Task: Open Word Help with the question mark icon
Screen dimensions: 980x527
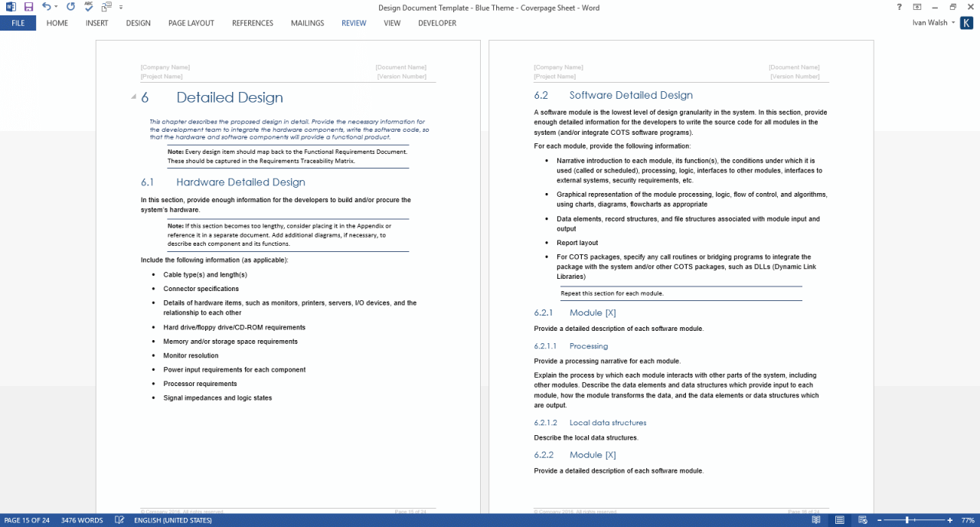Action: point(899,7)
